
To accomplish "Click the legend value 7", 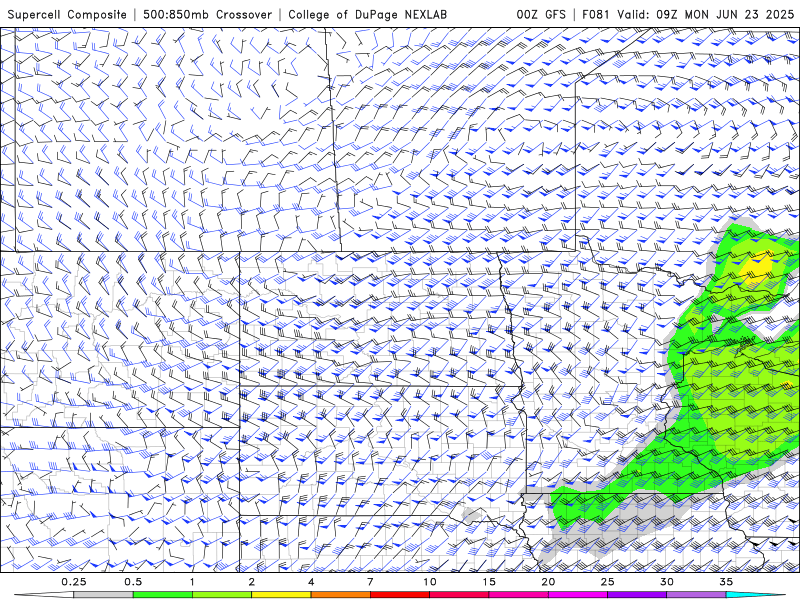I will coord(370,582).
